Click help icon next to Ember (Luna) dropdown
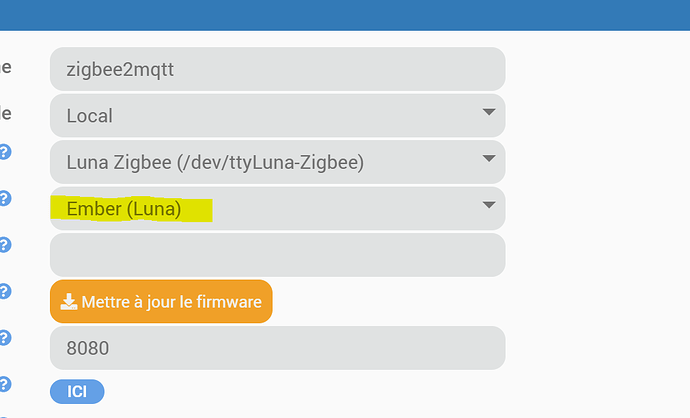 (4, 198)
